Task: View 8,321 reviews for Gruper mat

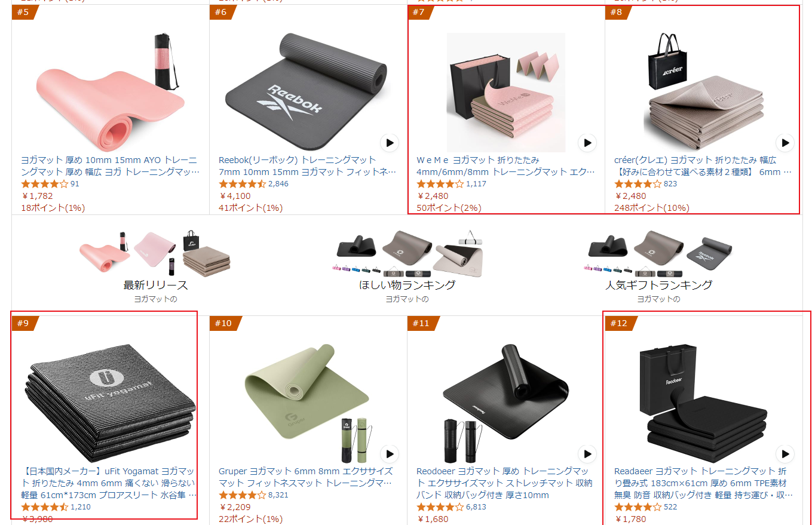Action: click(278, 495)
